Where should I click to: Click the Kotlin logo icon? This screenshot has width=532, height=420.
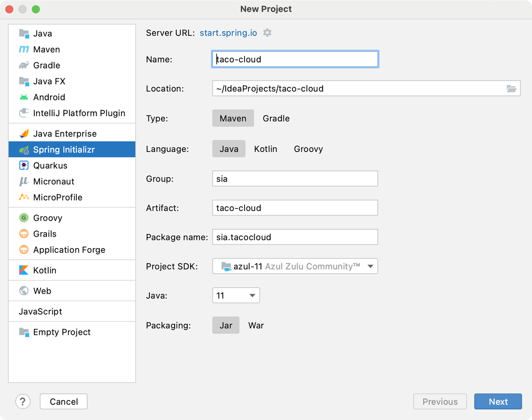[x=24, y=270]
